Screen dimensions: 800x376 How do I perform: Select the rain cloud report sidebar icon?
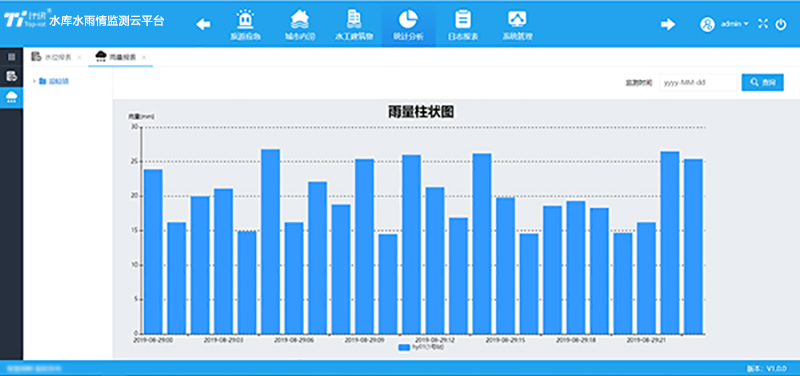pos(11,97)
